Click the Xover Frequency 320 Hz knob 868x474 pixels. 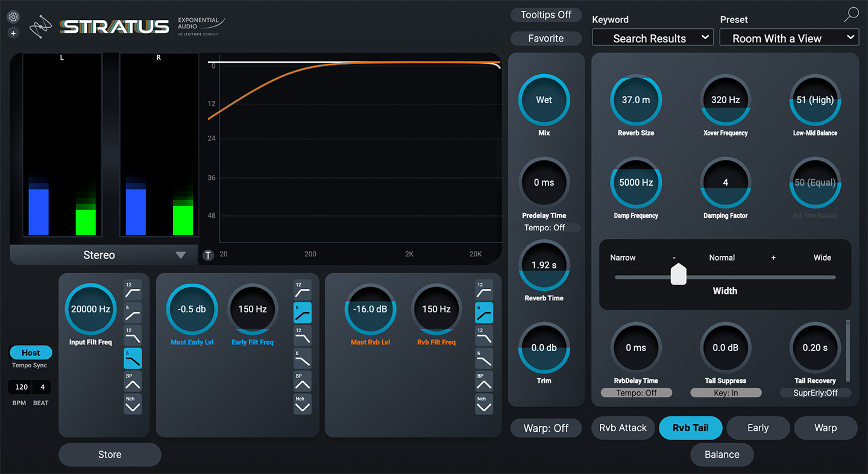click(x=726, y=100)
